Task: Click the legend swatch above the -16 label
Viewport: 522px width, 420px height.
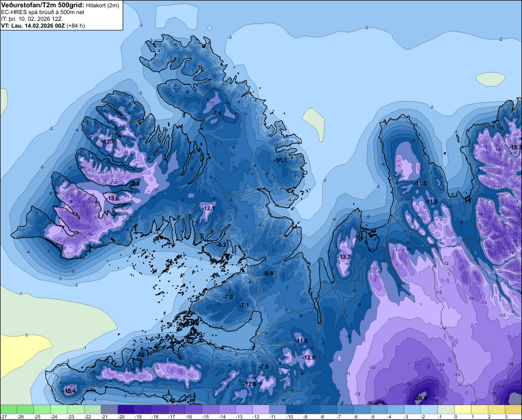Action: pos(194,409)
